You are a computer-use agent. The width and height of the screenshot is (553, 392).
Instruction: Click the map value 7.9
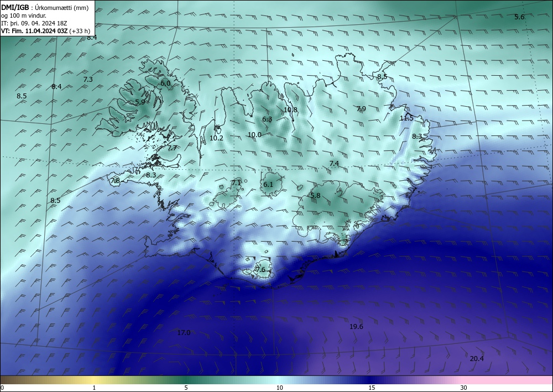tap(361, 109)
